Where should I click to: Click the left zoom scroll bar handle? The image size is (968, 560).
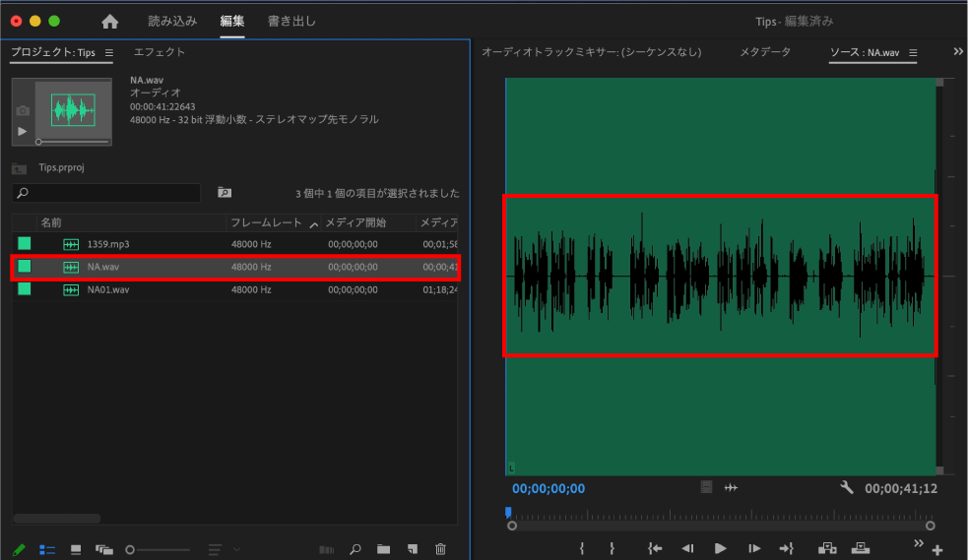(x=512, y=527)
